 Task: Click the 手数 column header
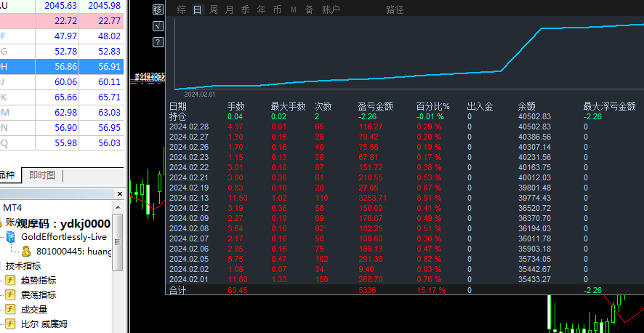click(x=236, y=107)
